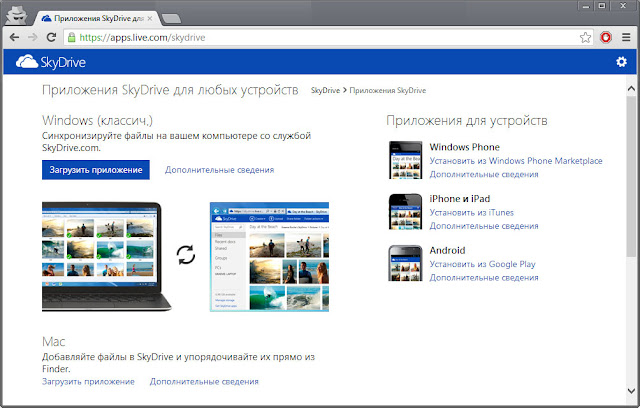Click the Android title text
Viewport: 640px width, 408px height.
pyautogui.click(x=447, y=251)
